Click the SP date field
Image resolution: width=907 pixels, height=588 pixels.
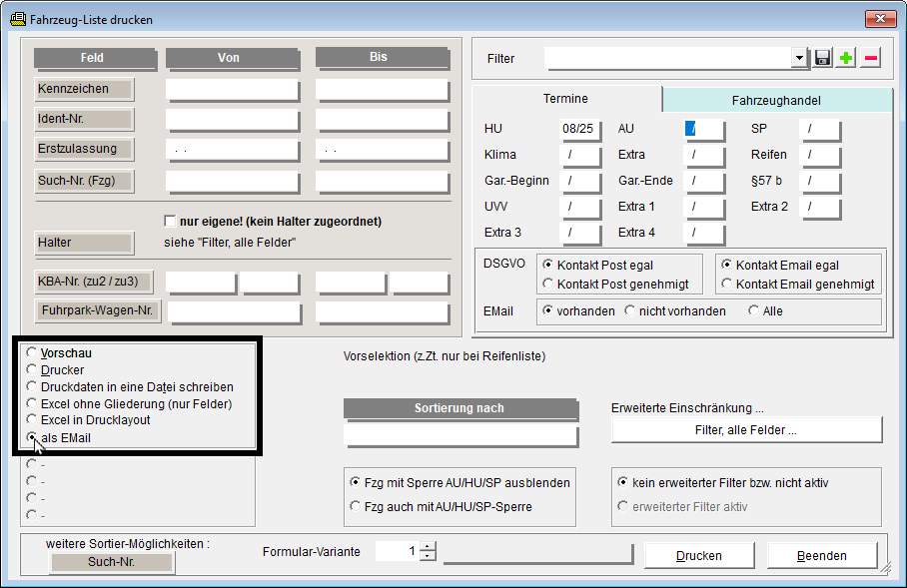820,129
